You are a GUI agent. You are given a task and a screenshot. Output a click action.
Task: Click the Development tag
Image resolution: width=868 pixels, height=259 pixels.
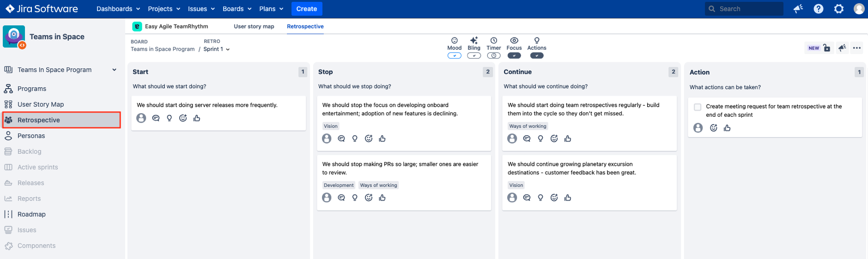(x=339, y=185)
